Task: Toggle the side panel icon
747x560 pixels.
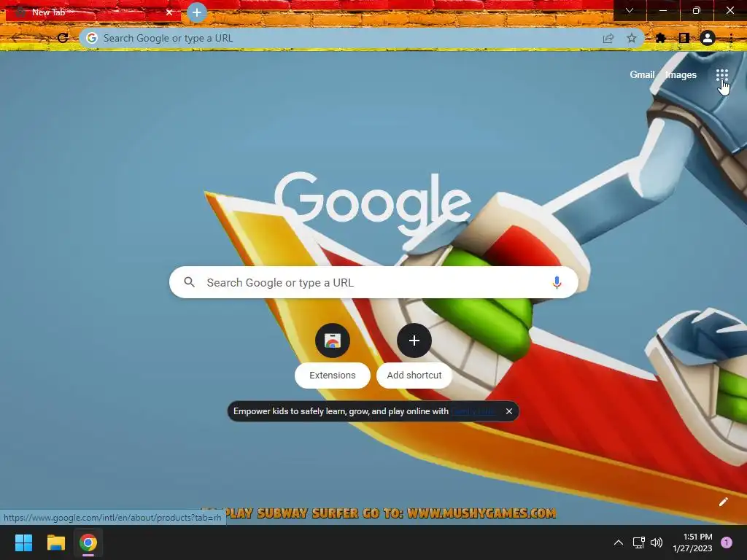Action: point(684,38)
